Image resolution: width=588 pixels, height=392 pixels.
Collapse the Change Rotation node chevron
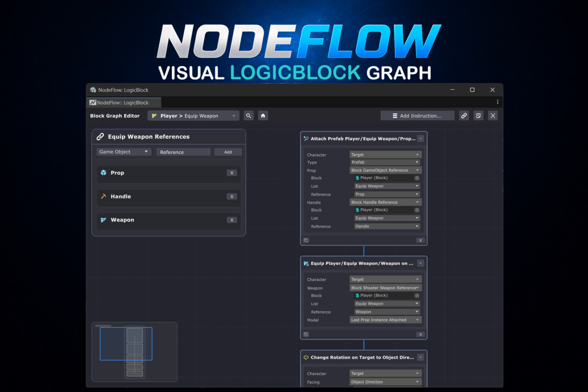click(420, 357)
